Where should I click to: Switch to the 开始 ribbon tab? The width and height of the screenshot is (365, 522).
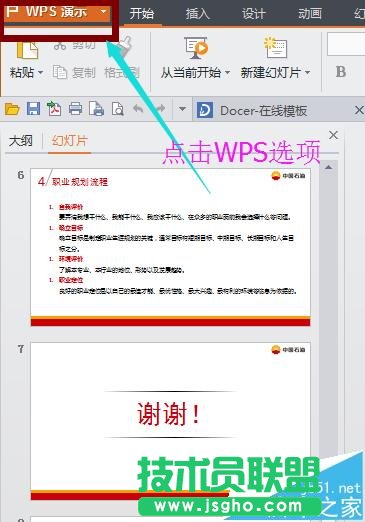tap(142, 14)
